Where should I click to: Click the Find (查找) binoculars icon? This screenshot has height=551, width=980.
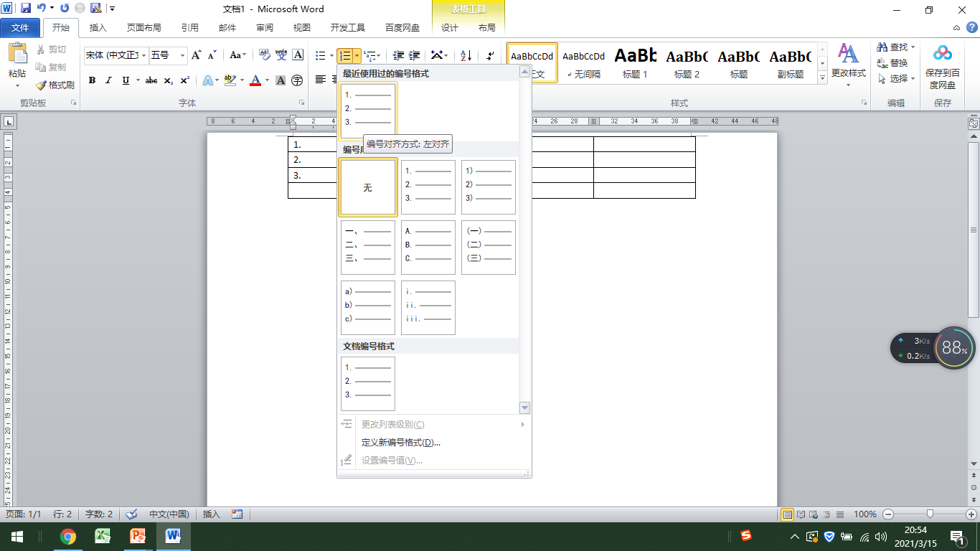882,47
